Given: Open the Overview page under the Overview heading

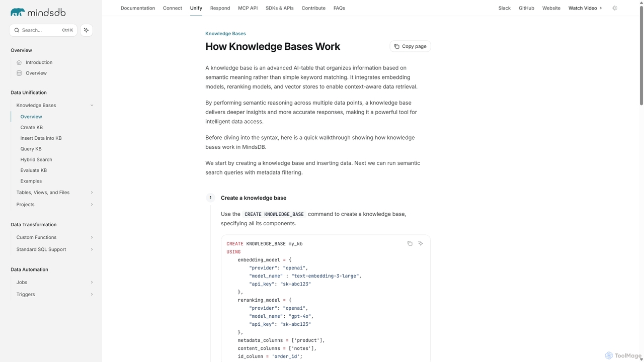Looking at the screenshot, I should tap(36, 73).
